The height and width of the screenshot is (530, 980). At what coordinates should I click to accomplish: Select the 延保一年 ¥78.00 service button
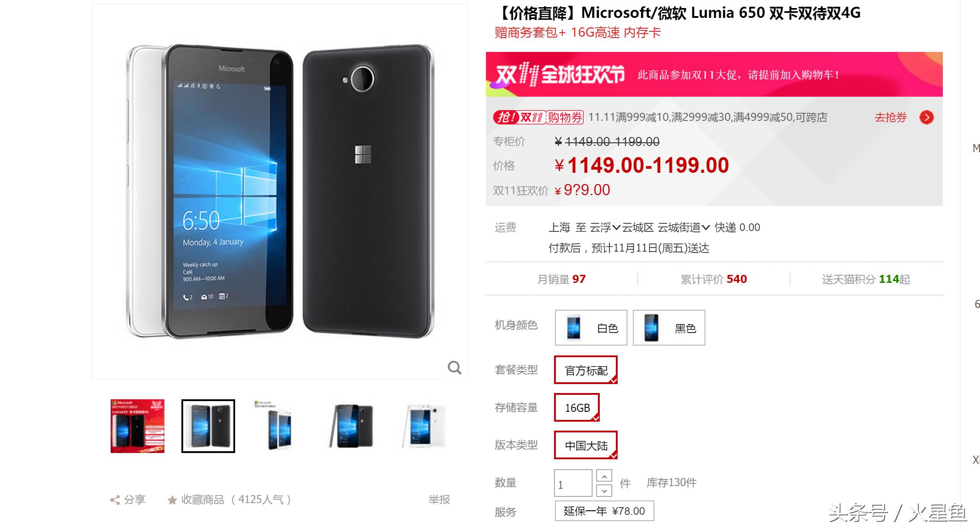604,511
